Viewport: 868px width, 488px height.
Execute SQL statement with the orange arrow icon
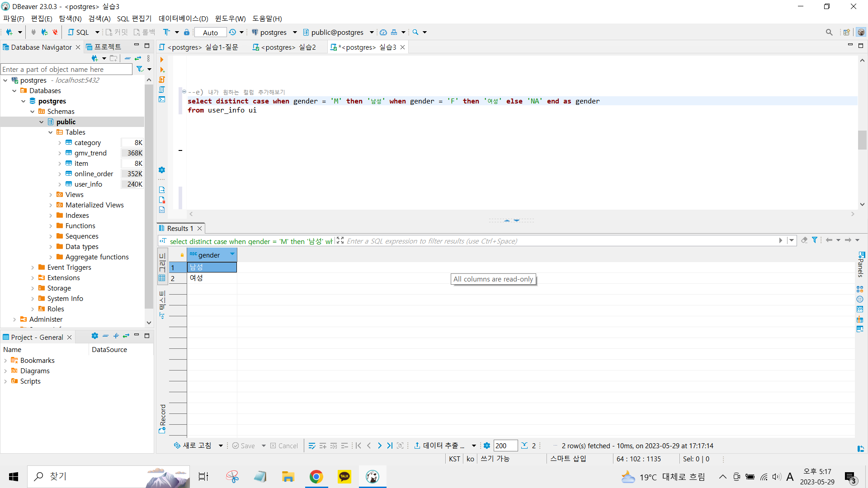[162, 60]
